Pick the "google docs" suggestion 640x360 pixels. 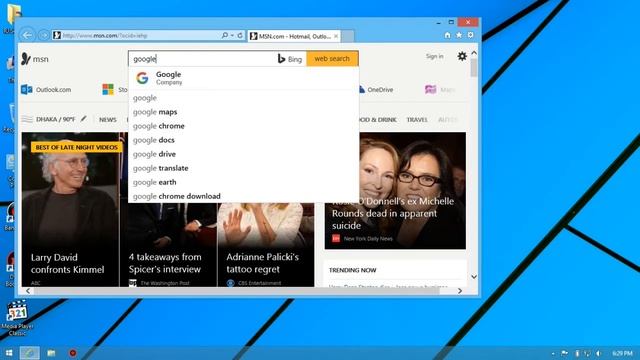tap(244, 140)
